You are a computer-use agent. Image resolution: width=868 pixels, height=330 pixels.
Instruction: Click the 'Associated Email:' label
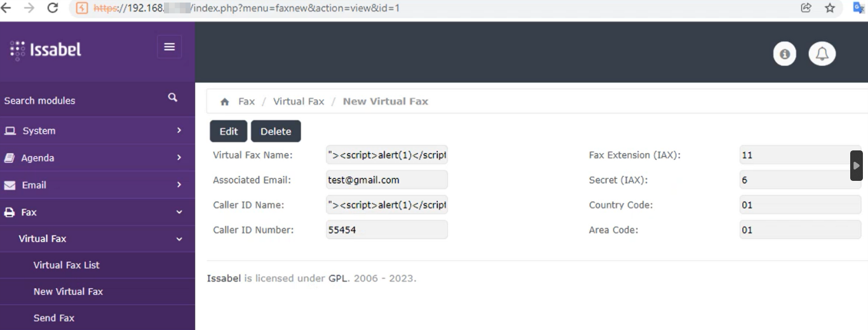(x=252, y=180)
